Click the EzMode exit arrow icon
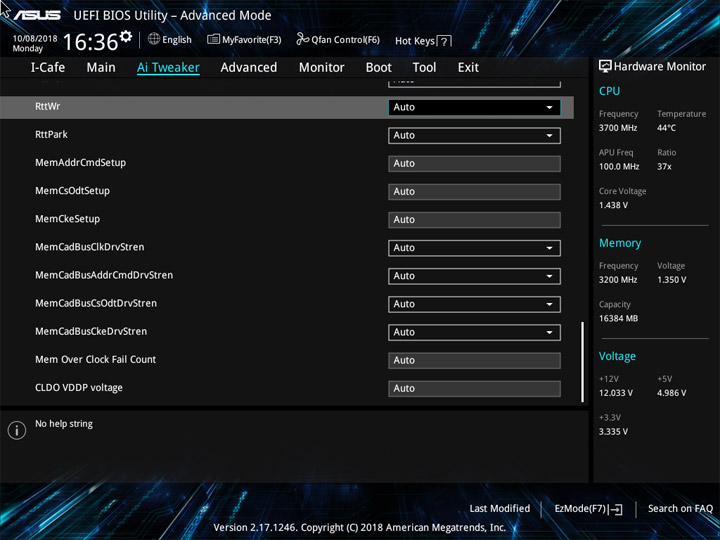This screenshot has width=720, height=540. pos(616,509)
